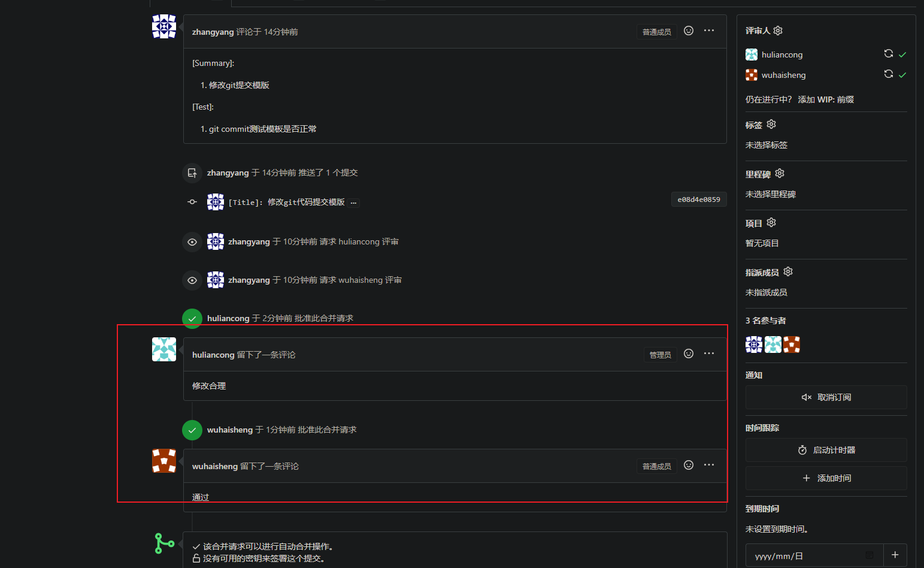Screen dimensions: 924x568
Task: Expand the commit message ellipsis
Action: coord(354,203)
